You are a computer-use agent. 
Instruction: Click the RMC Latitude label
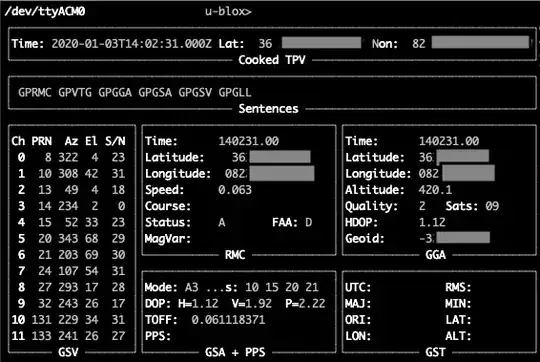coord(175,157)
